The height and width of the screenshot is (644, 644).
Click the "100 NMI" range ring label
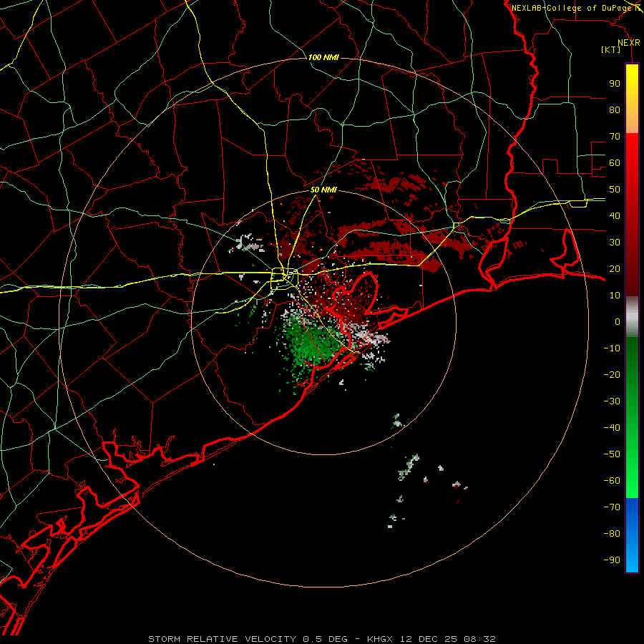(x=323, y=57)
